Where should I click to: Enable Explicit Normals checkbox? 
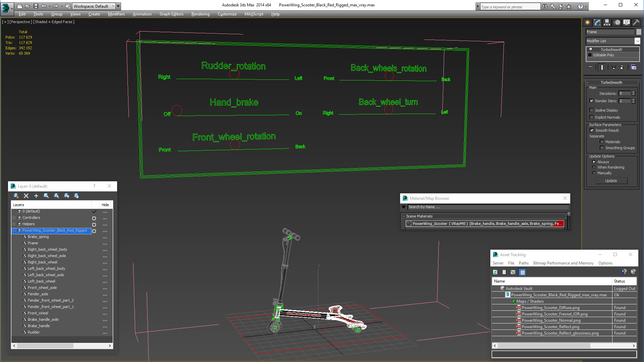(x=592, y=117)
